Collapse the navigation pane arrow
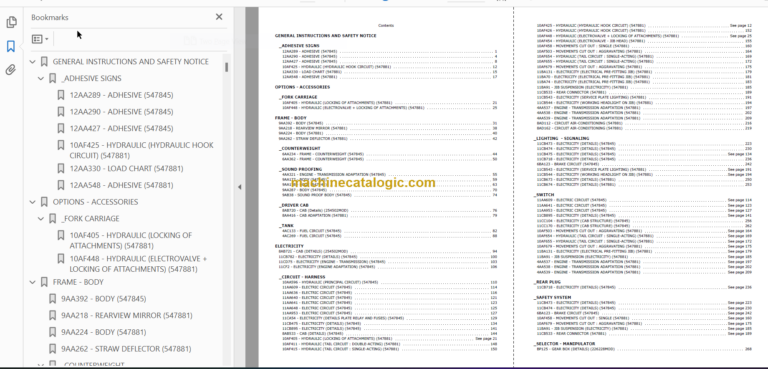Image resolution: width=768 pixels, height=369 pixels. click(240, 187)
